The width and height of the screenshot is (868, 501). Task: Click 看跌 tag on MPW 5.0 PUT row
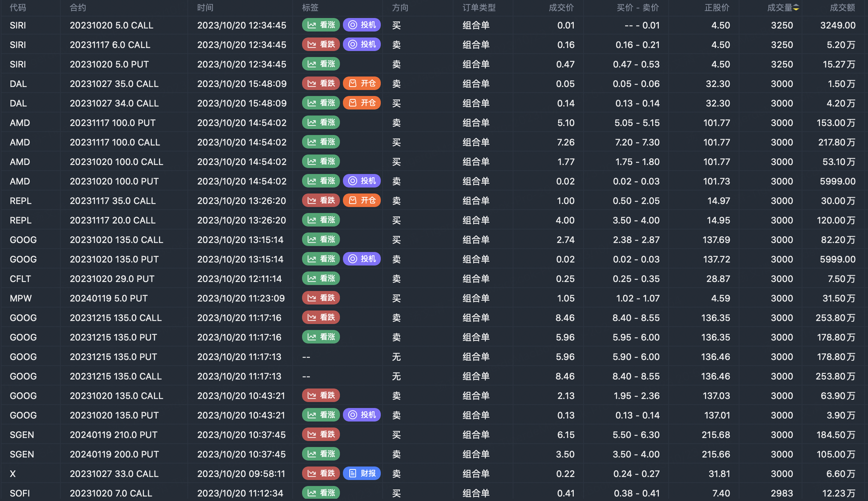(321, 298)
